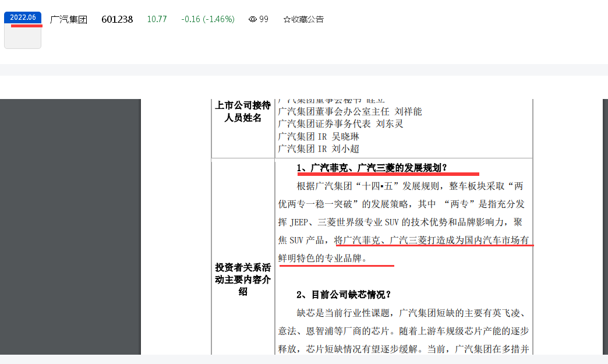The width and height of the screenshot is (608, 364).
Task: Open the 广汽集团 stock name link
Action: tap(69, 19)
